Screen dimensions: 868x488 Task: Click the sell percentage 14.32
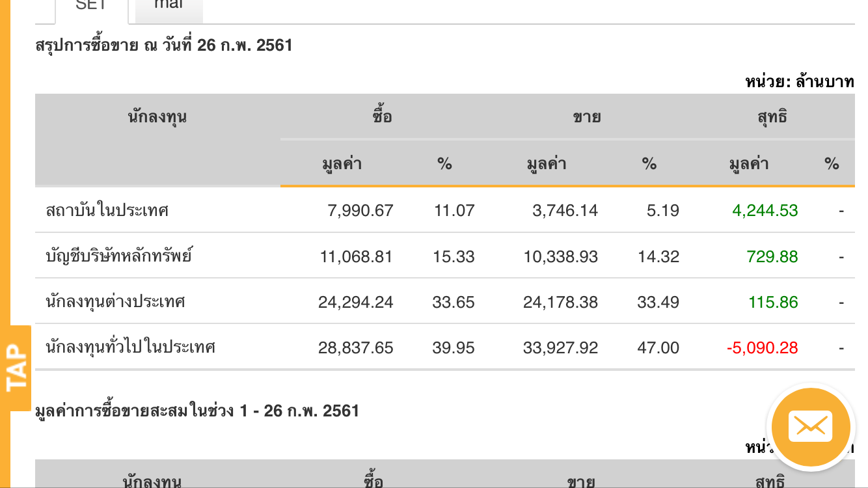658,257
